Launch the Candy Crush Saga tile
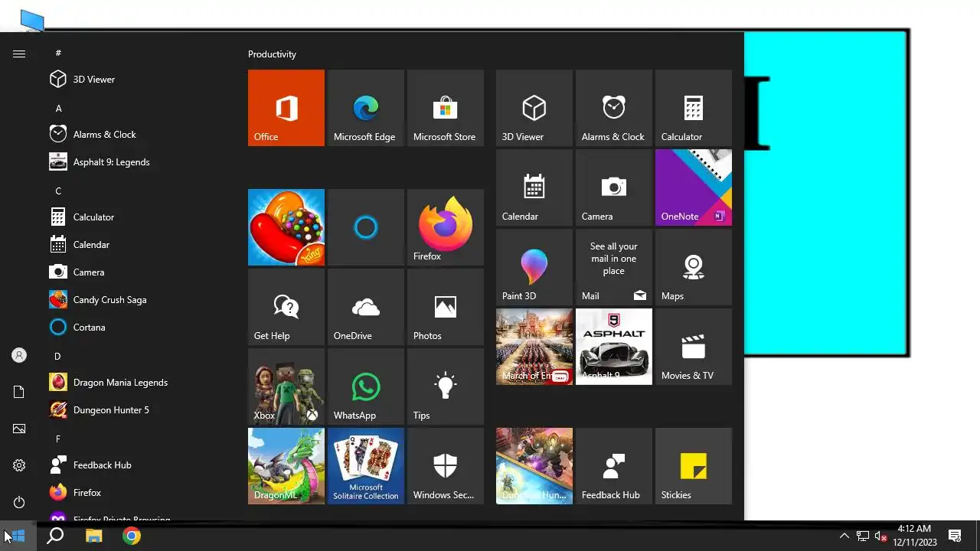The width and height of the screenshot is (980, 551). pos(286,227)
